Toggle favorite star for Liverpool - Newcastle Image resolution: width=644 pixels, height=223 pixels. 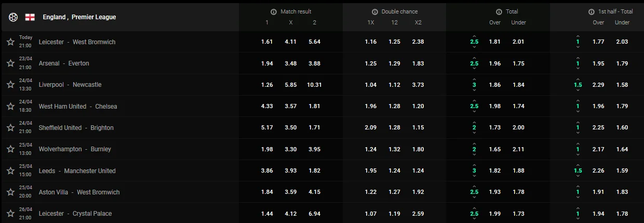point(10,85)
